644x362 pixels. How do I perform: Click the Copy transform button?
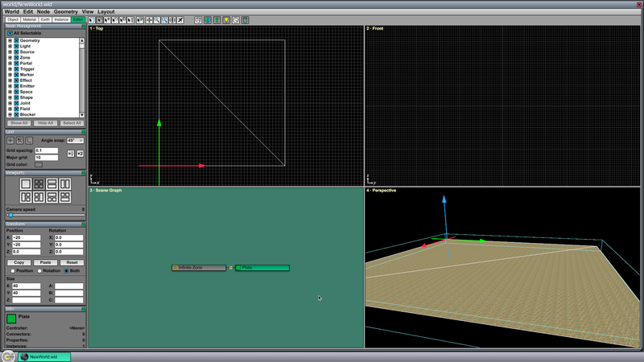point(19,262)
